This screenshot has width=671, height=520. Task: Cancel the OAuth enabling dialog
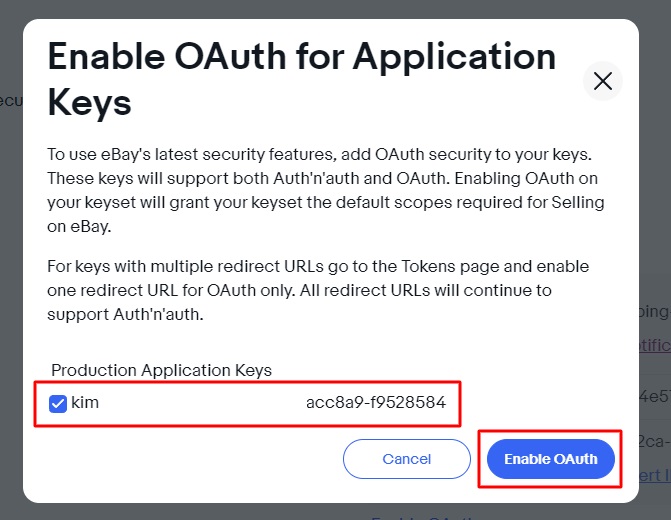click(x=407, y=459)
